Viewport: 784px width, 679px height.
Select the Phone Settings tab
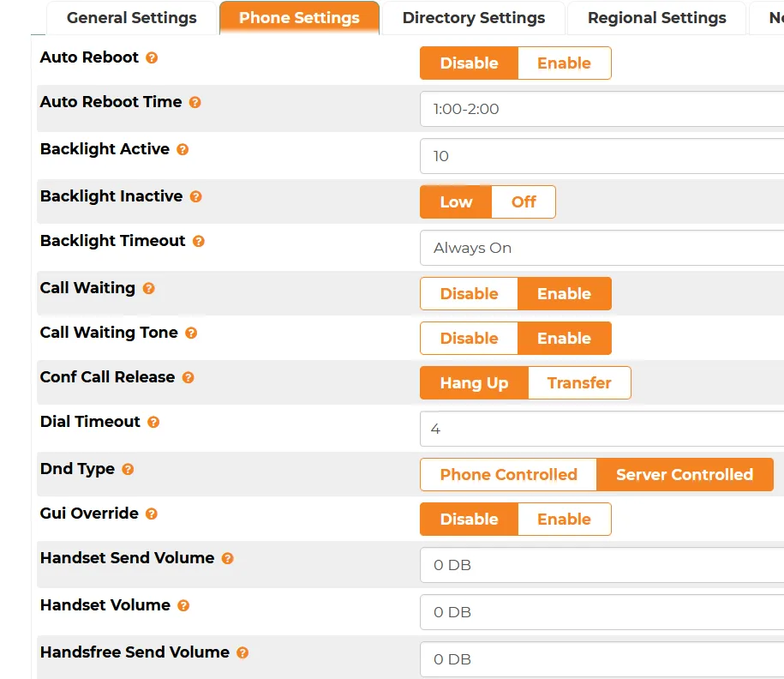299,18
